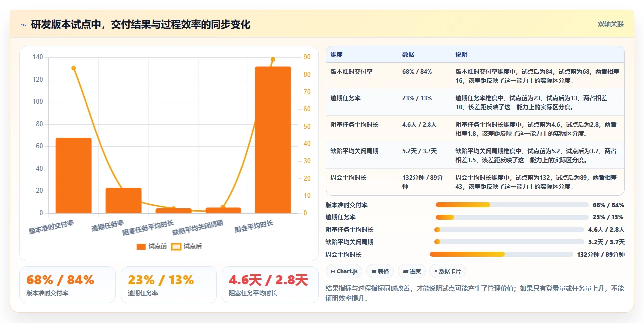Viewport: 644px width, 323px height.
Task: Click description mentioning 相差1.8
Action: pyautogui.click(x=537, y=129)
